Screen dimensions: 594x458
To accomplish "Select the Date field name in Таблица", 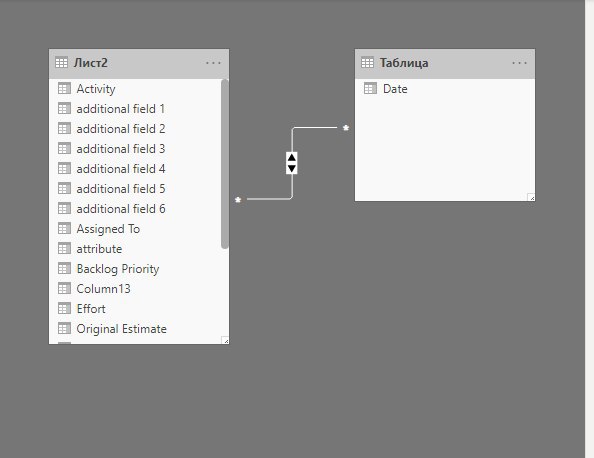I will click(395, 89).
